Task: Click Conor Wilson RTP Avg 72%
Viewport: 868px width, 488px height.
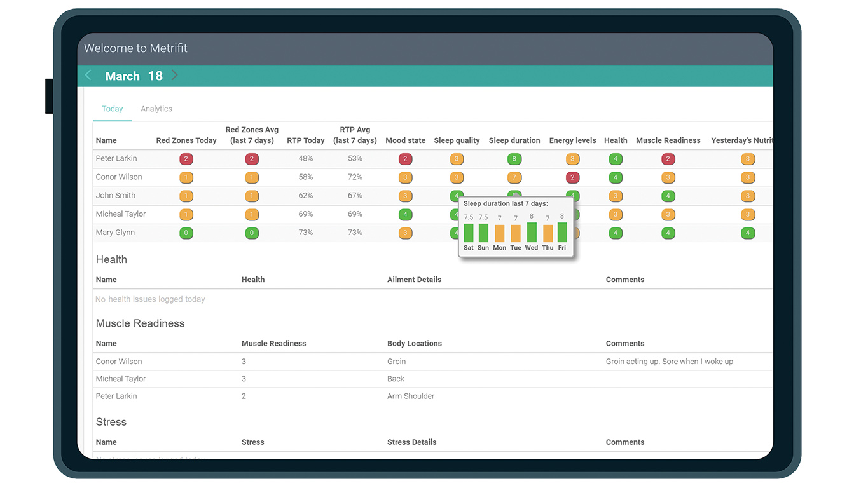Action: pos(355,177)
